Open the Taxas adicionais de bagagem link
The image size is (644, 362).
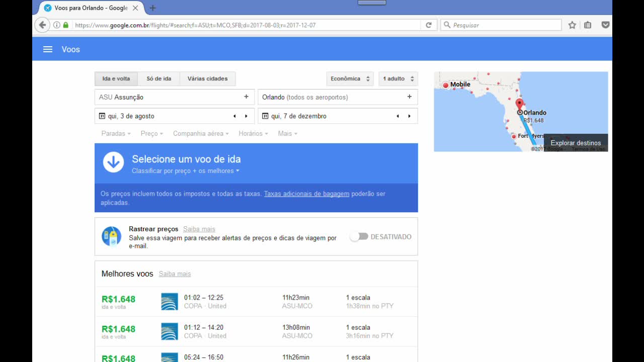tap(306, 194)
